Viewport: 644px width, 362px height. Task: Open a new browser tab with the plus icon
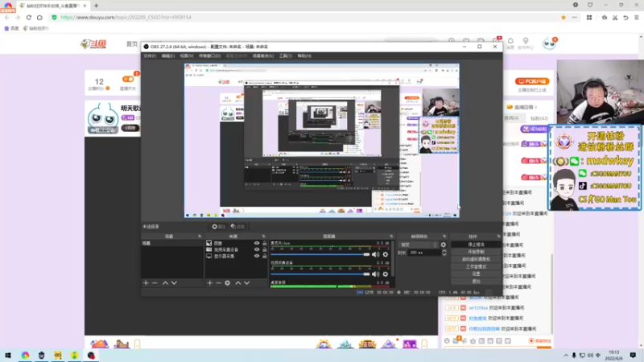pos(96,6)
